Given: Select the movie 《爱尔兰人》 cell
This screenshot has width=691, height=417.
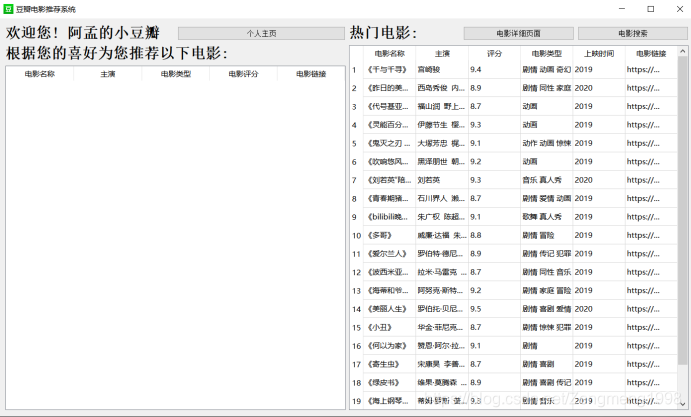Looking at the screenshot, I should (389, 254).
